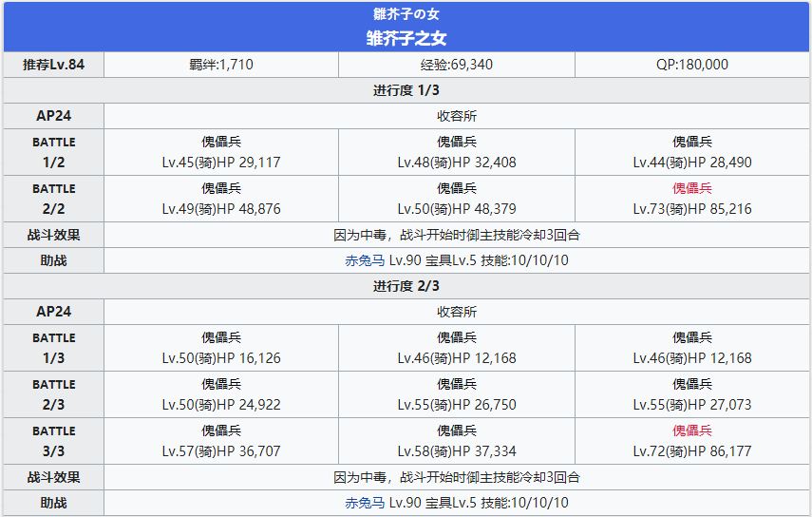Open the 赤兔马 link under 进行度 1/3
812x517 pixels.
365,260
